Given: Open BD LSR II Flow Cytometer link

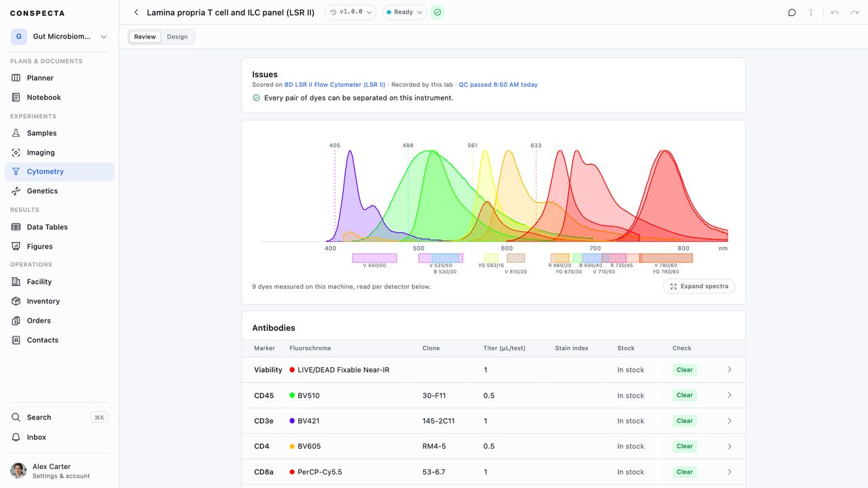Looking at the screenshot, I should click(x=335, y=85).
